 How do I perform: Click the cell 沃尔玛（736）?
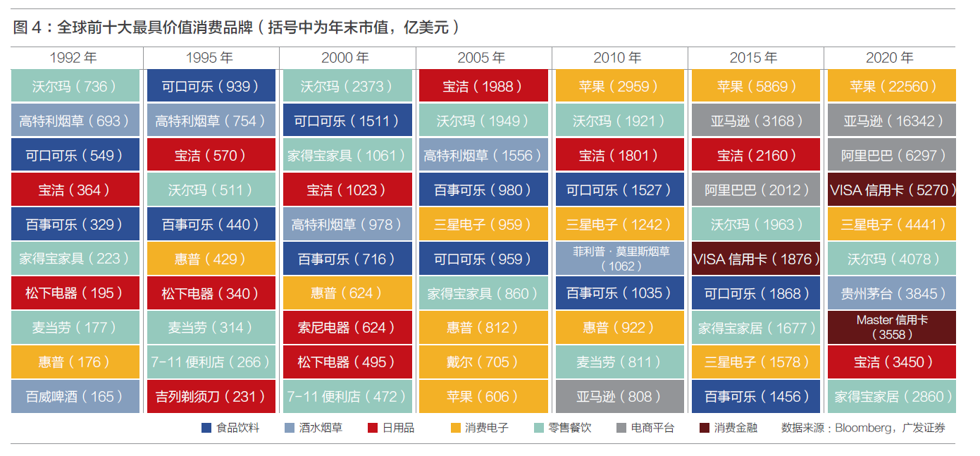tap(75, 86)
